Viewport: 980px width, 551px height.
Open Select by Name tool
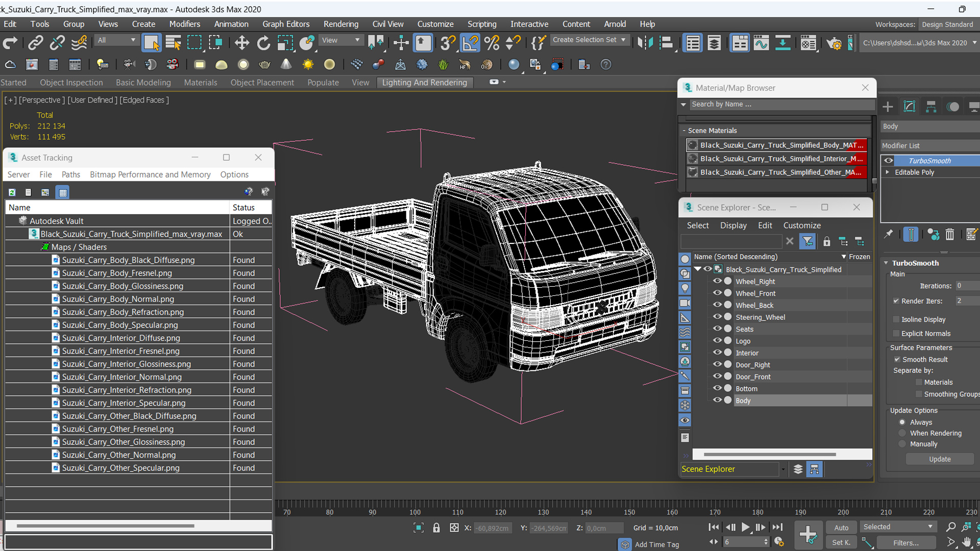173,43
